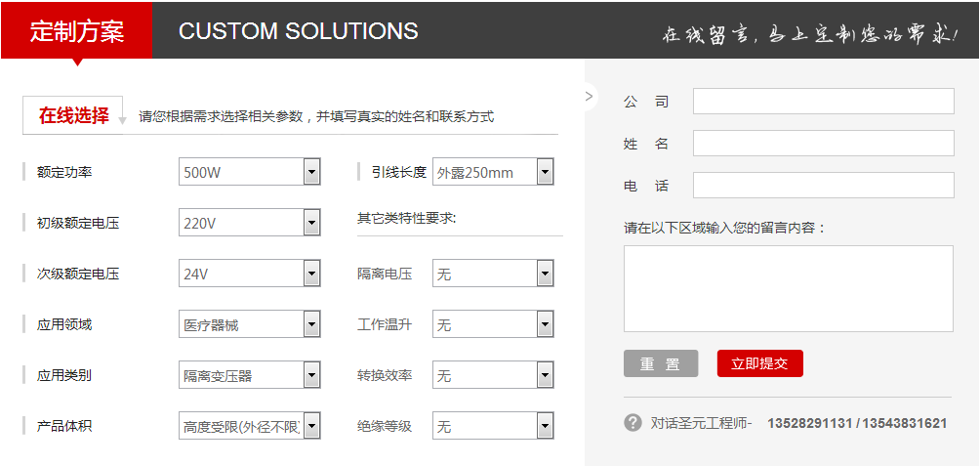Expand the 初级额定电压 220V dropdown
The height and width of the screenshot is (466, 980).
tap(249, 223)
